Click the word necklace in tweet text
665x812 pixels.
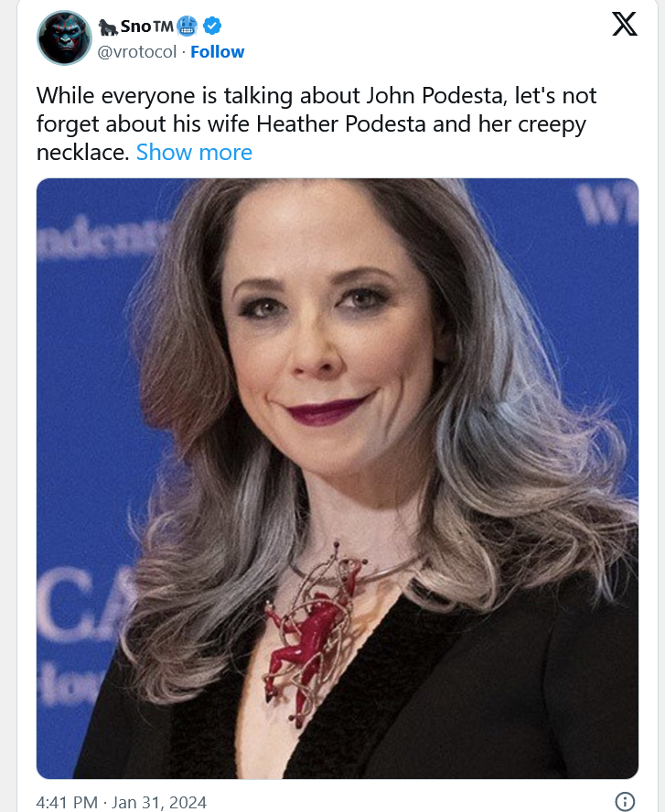(81, 152)
